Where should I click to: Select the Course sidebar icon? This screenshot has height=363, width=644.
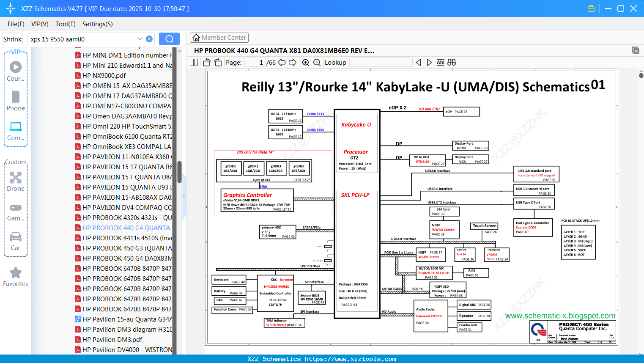[x=16, y=71]
